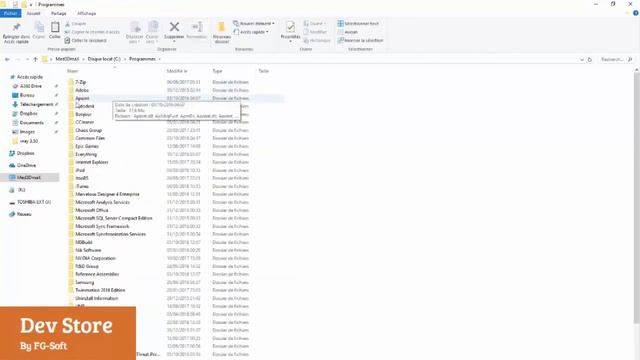The width and height of the screenshot is (640, 360).
Task: Click the up one level arrow
Action: pos(36,59)
